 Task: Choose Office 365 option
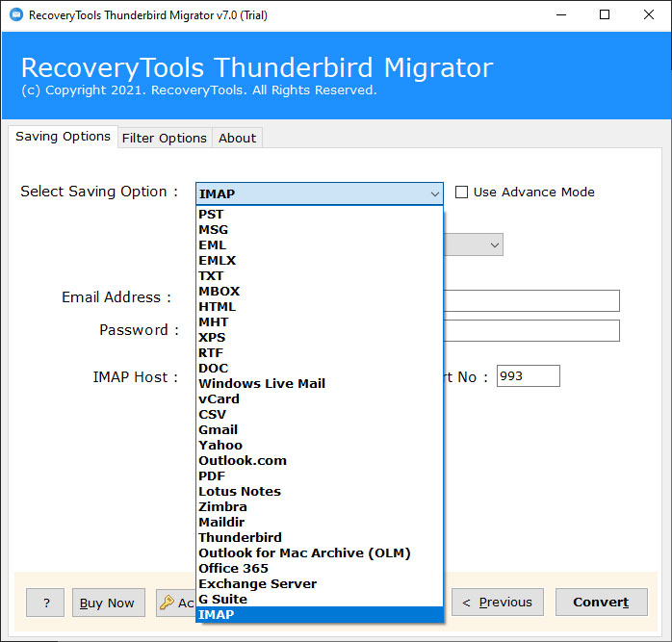point(320,568)
